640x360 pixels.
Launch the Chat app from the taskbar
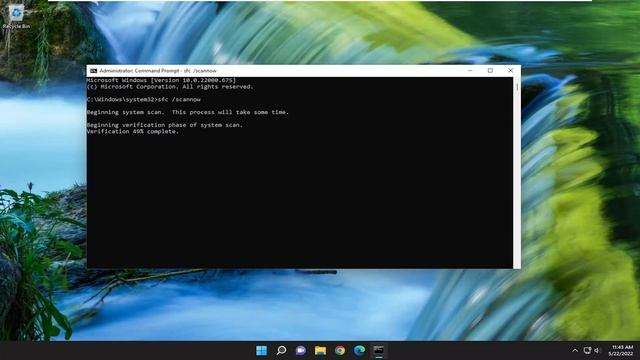(x=301, y=350)
